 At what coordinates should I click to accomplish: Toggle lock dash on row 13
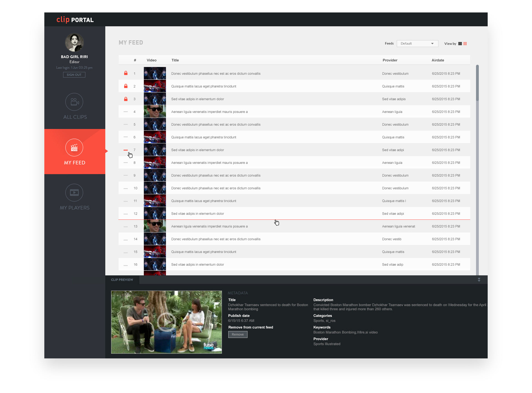(126, 227)
